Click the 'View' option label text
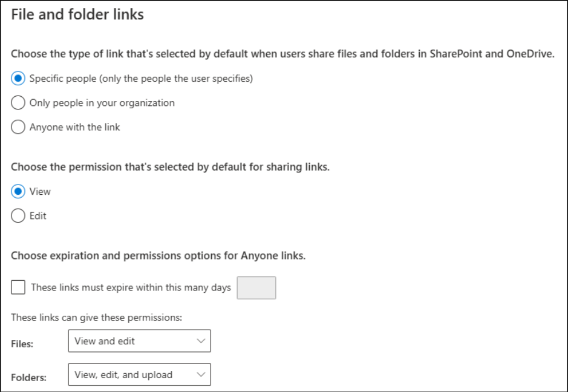The height and width of the screenshot is (392, 568). (x=40, y=192)
